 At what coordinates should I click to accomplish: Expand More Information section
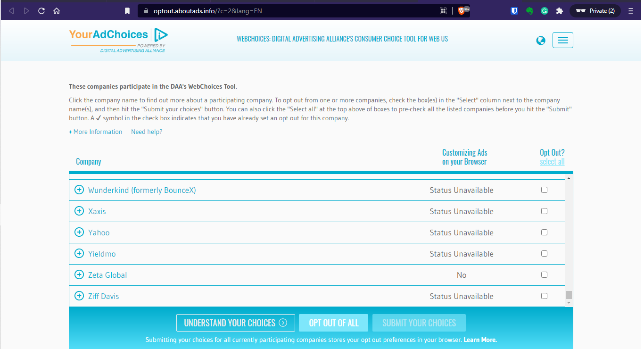pyautogui.click(x=95, y=132)
